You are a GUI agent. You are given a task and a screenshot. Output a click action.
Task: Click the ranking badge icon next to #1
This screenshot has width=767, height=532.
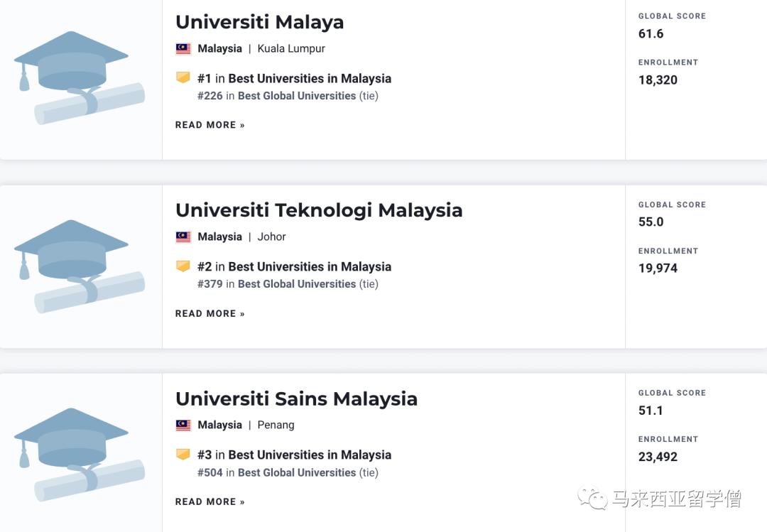183,78
